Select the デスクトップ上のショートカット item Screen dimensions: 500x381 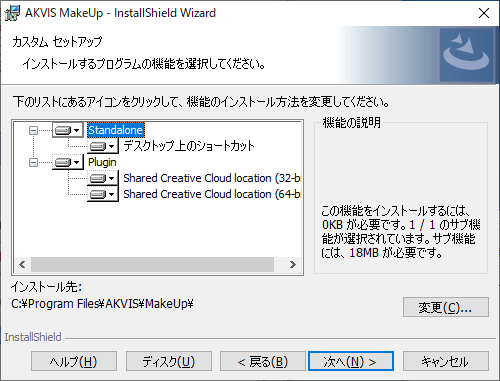189,146
